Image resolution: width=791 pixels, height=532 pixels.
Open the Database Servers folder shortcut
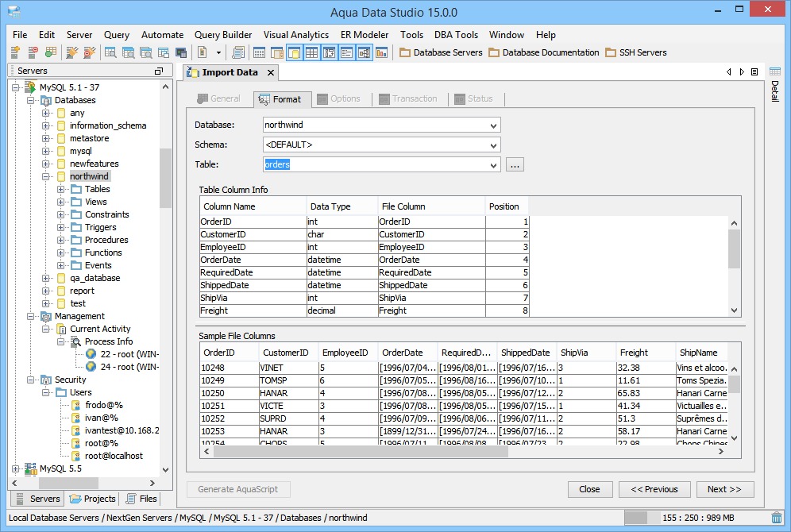[441, 52]
